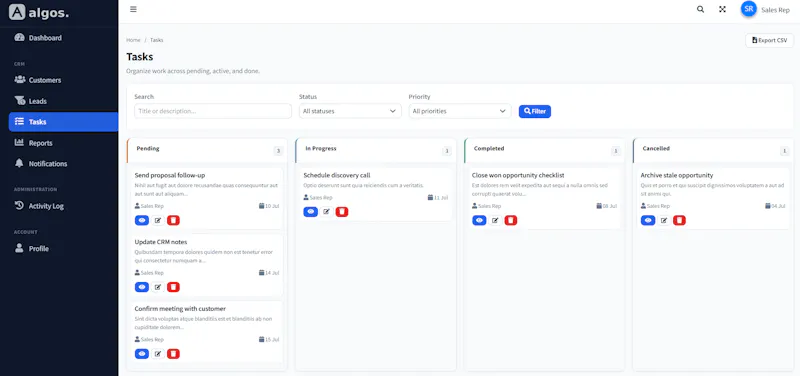Viewport: 800px width, 376px height.
Task: Delete the Schedule discovery call task
Action: pos(342,212)
